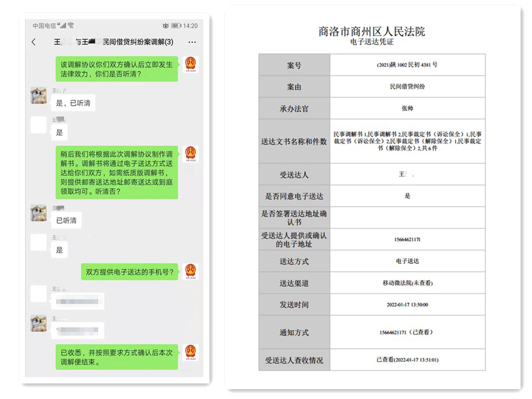Open the three-dot more menu in chat
This screenshot has width=532, height=399.
192,42
